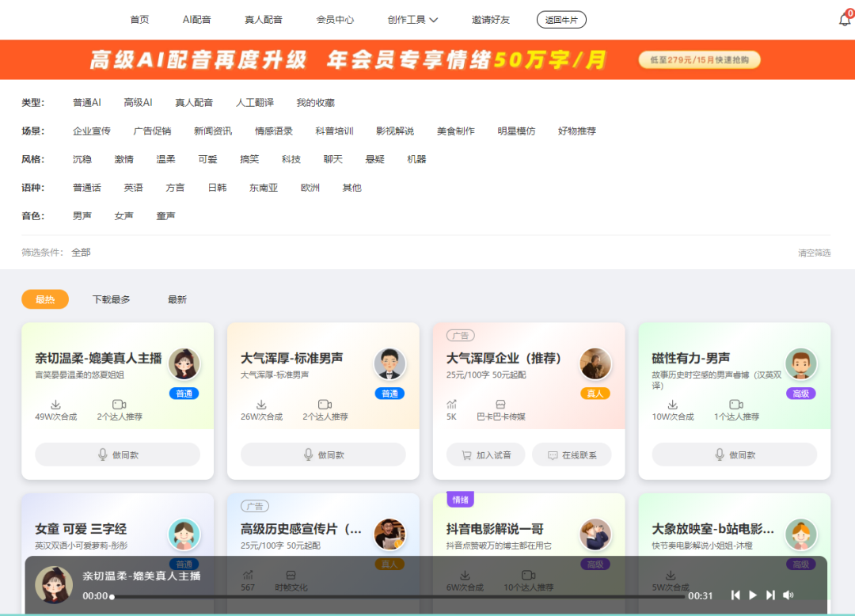Filter language by 普通话
This screenshot has width=855, height=616.
[x=87, y=188]
